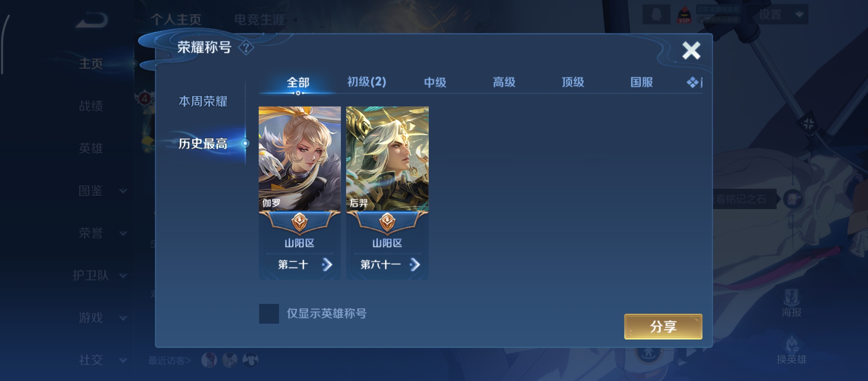This screenshot has height=381, width=868.
Task: Expand the 图鉴 sidebar chevron
Action: coord(123,191)
